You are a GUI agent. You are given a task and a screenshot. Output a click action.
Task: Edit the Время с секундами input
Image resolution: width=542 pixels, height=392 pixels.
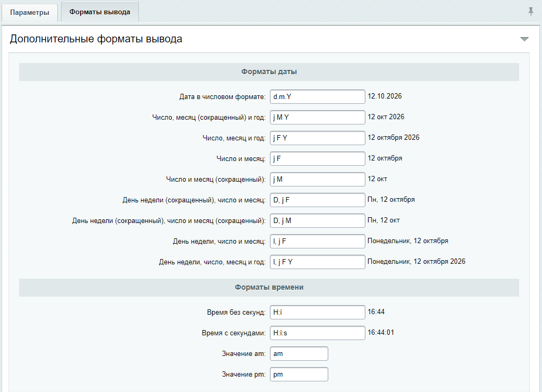(x=317, y=333)
